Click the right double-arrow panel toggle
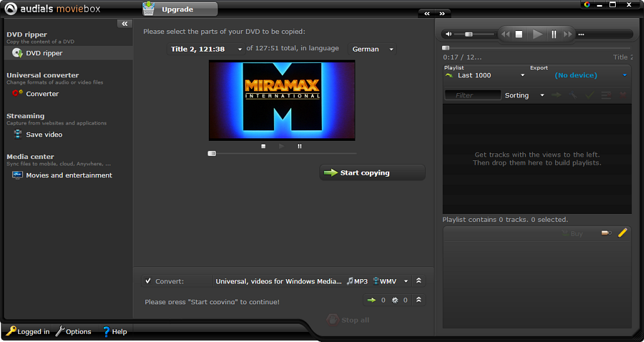 (x=442, y=13)
